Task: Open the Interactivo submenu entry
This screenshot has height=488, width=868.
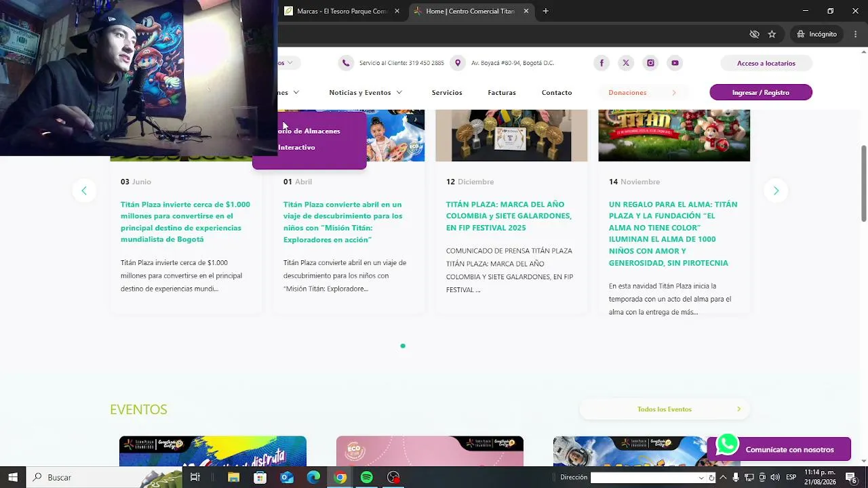Action: 296,147
